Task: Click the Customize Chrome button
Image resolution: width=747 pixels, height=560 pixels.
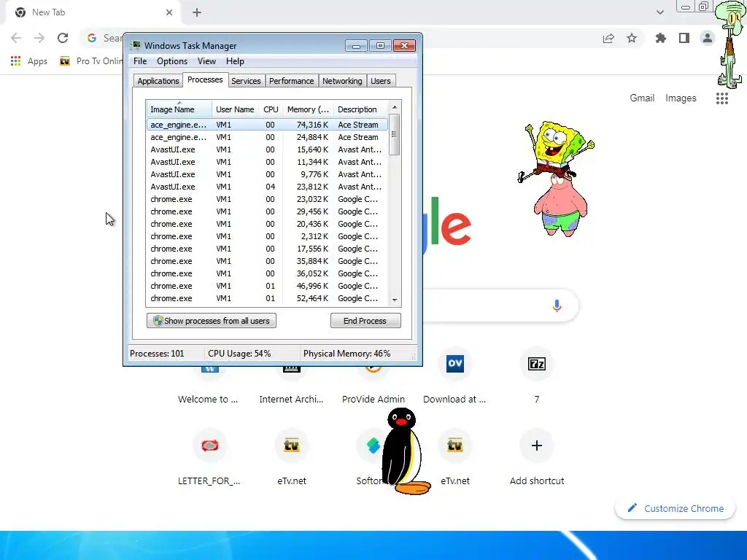Action: coord(676,508)
